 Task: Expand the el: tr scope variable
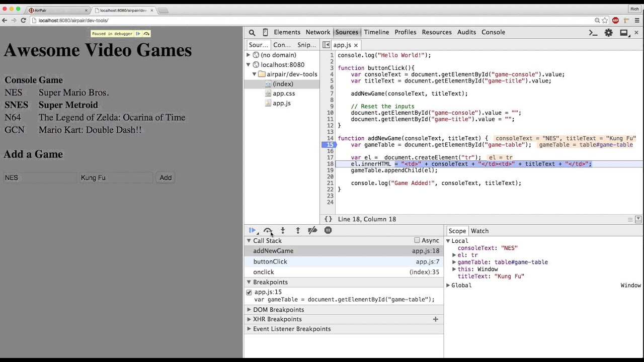(454, 255)
